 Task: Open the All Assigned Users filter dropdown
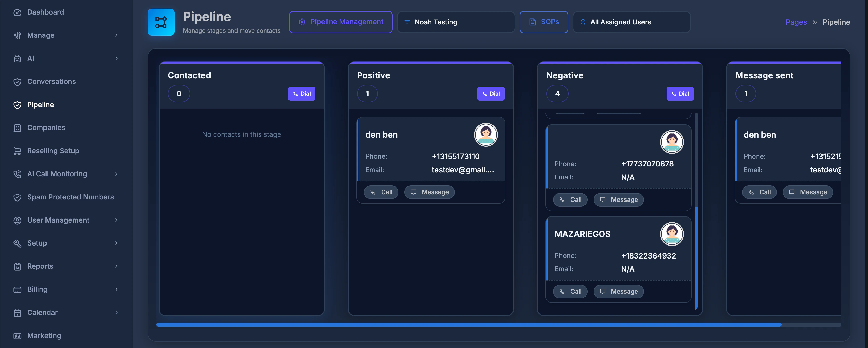coord(631,22)
